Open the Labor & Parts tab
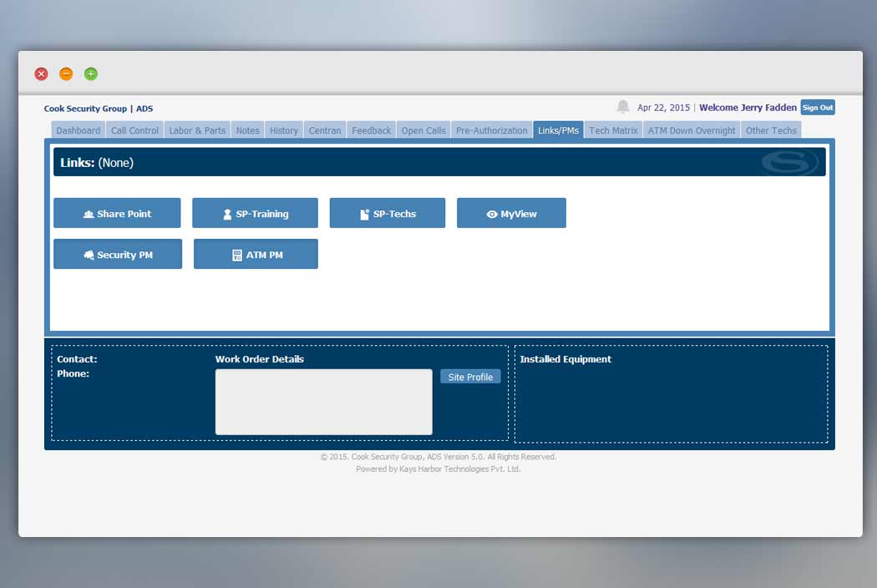Image resolution: width=877 pixels, height=588 pixels. (x=197, y=130)
